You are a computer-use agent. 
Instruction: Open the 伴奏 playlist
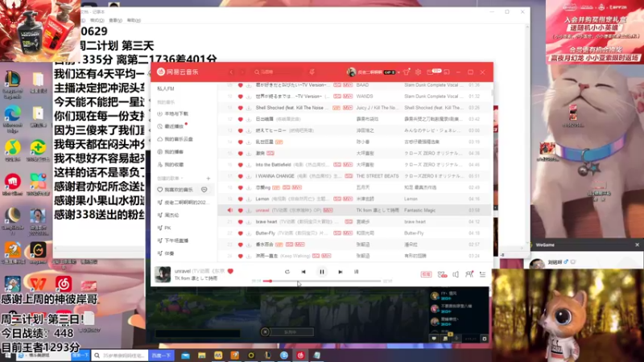point(166,253)
